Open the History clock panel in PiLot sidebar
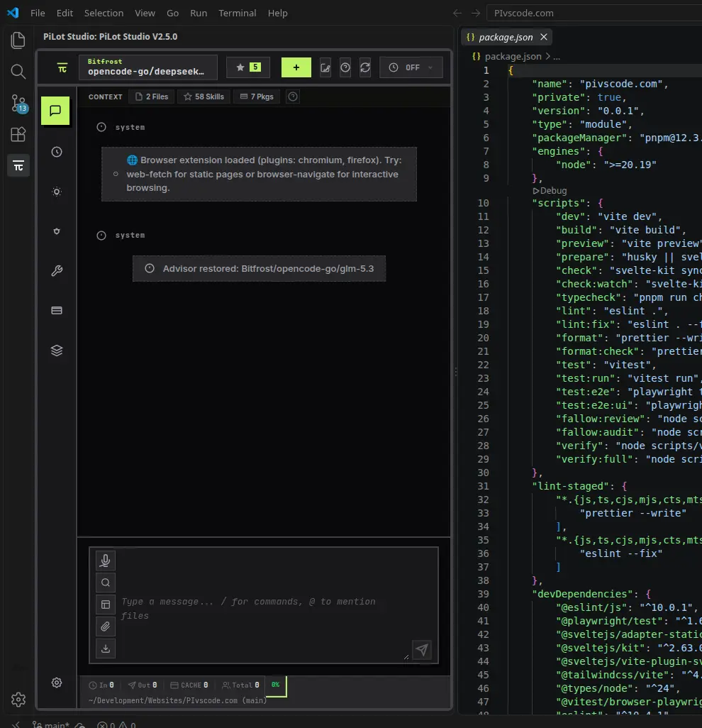The image size is (702, 728). click(x=57, y=152)
